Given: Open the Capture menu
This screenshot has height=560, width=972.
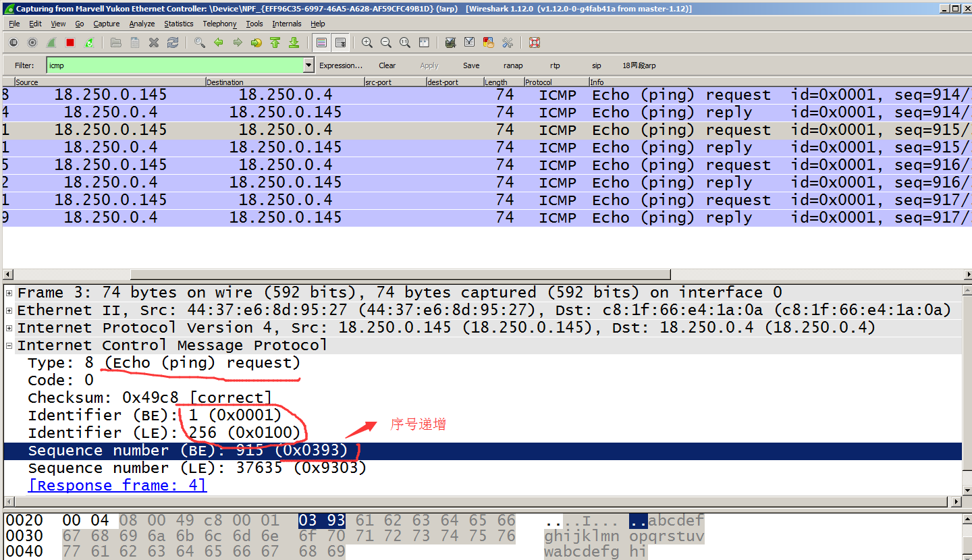Looking at the screenshot, I should point(107,24).
